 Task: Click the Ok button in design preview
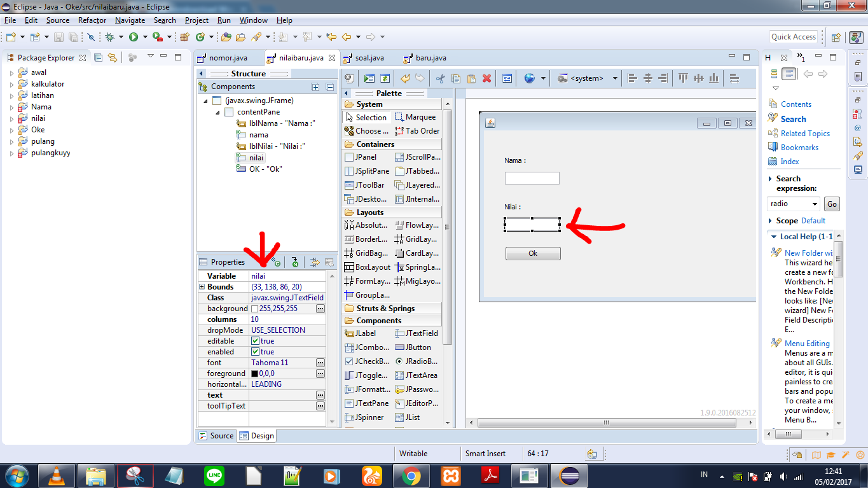[533, 253]
